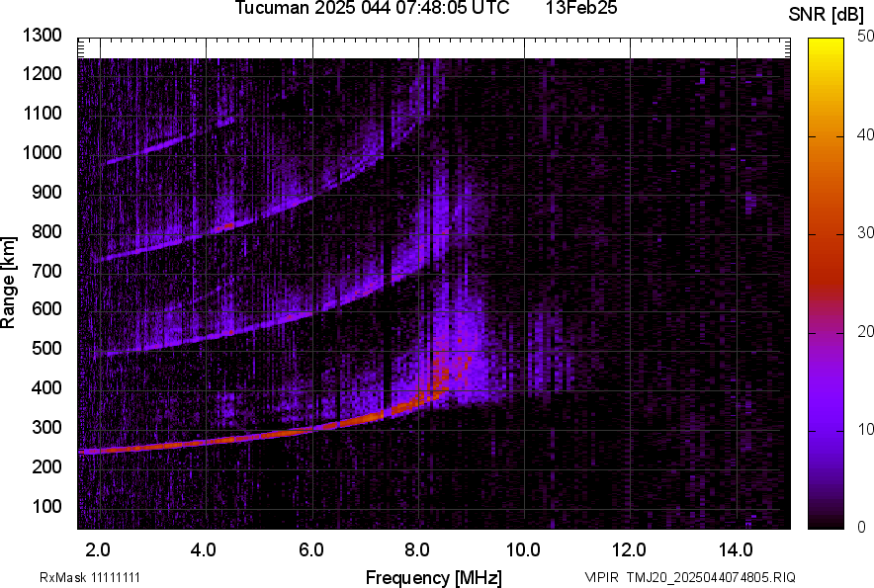874x588 pixels.
Task: Click the frequency tick label "8.0"
Action: click(x=417, y=549)
